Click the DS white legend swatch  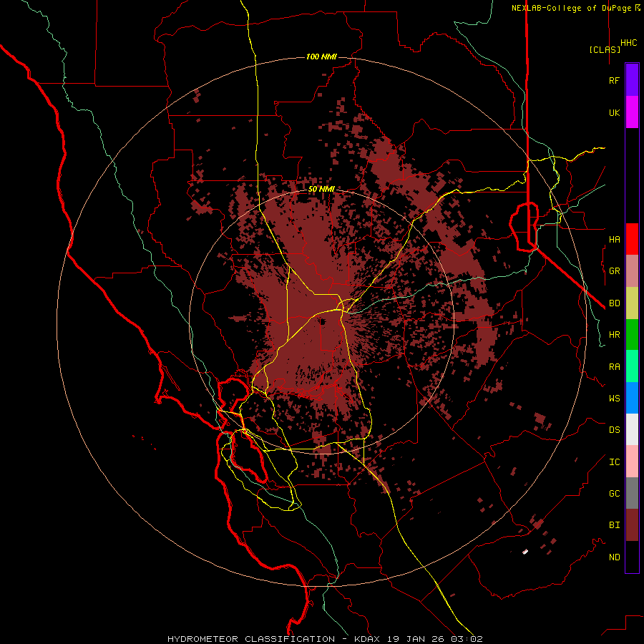pyautogui.click(x=632, y=429)
